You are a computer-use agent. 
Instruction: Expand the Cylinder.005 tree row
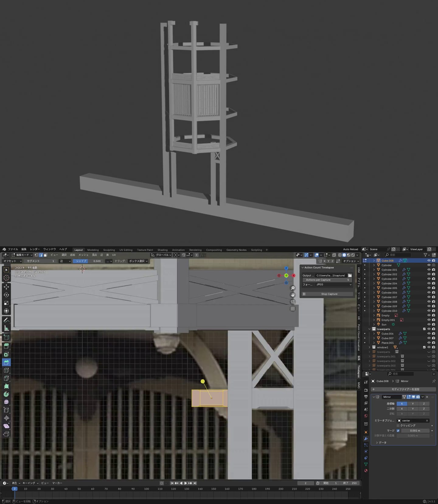tap(374, 288)
